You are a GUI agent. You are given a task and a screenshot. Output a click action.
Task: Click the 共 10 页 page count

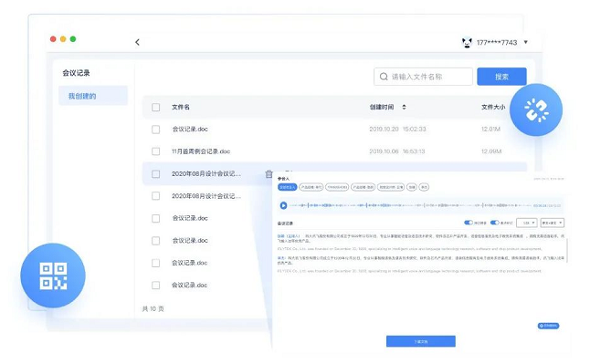pyautogui.click(x=153, y=308)
